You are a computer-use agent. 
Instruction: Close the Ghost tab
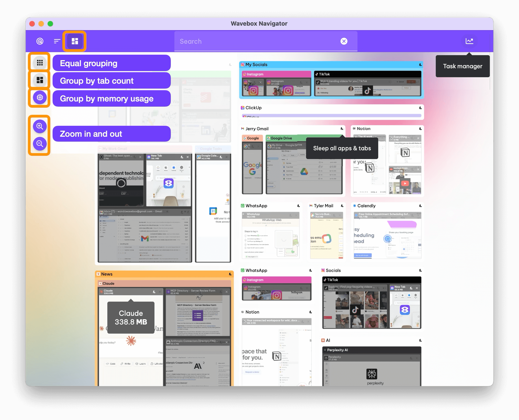point(140,157)
